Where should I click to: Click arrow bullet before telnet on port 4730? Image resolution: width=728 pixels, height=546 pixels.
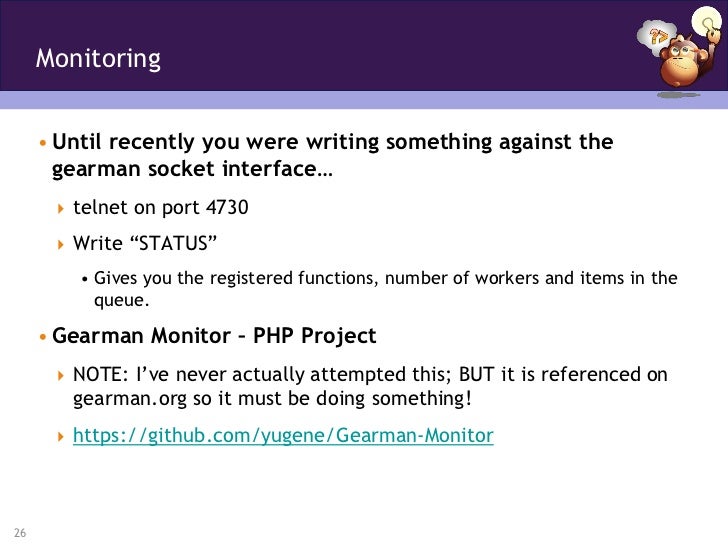61,208
